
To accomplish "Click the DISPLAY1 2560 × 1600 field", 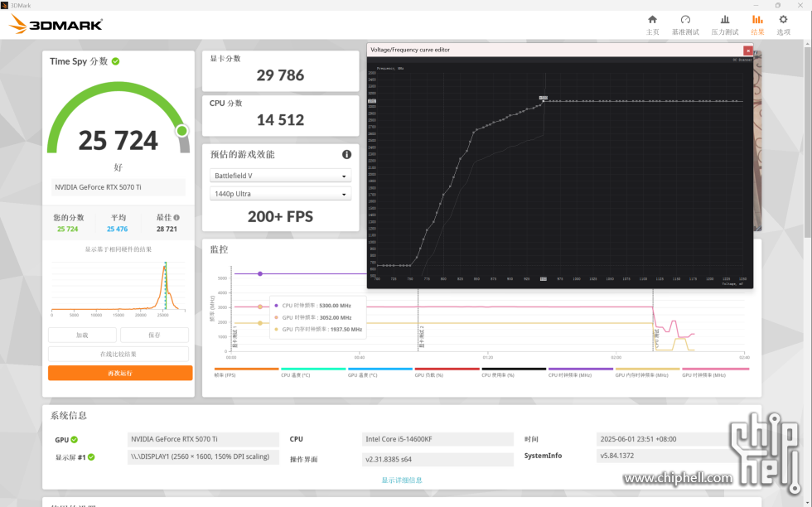I will pos(203,456).
